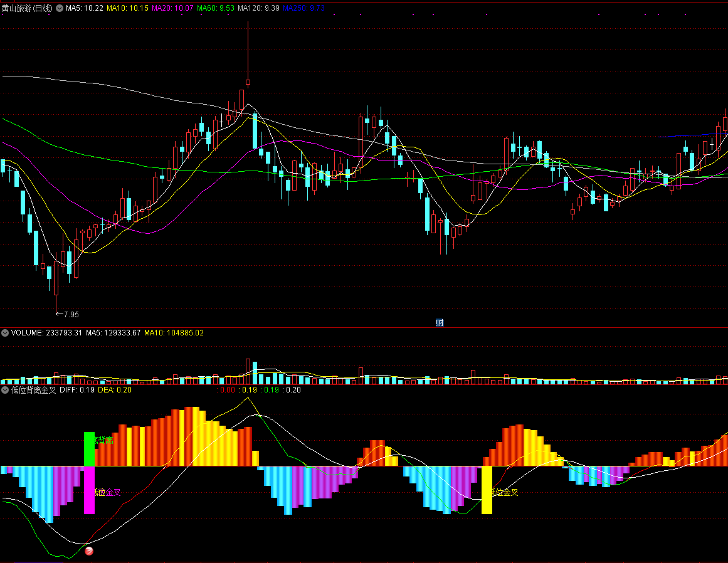
Task: Click the yellow 低位金叉 signal label
Action: pos(505,492)
